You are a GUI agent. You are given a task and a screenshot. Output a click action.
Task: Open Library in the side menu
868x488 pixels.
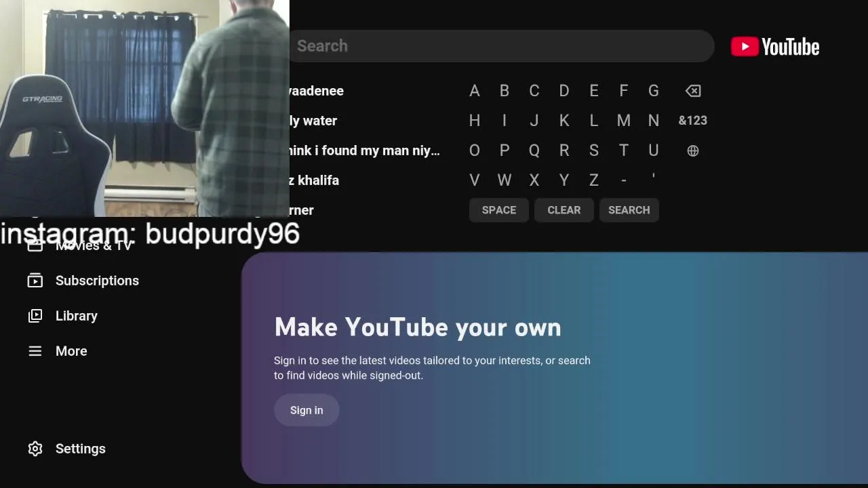click(x=77, y=316)
